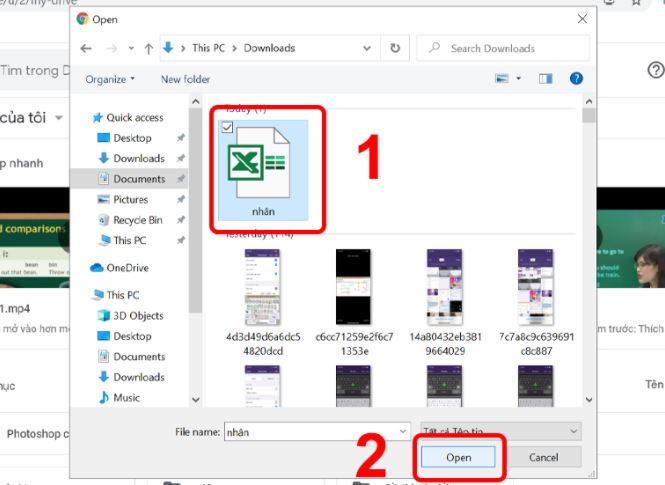Screen dimensions: 665x485
Task: Click the Search Downloads field
Action: (x=503, y=48)
